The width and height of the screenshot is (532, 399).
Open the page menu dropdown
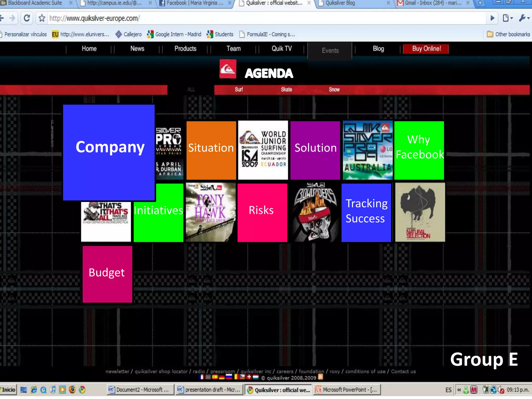[507, 18]
